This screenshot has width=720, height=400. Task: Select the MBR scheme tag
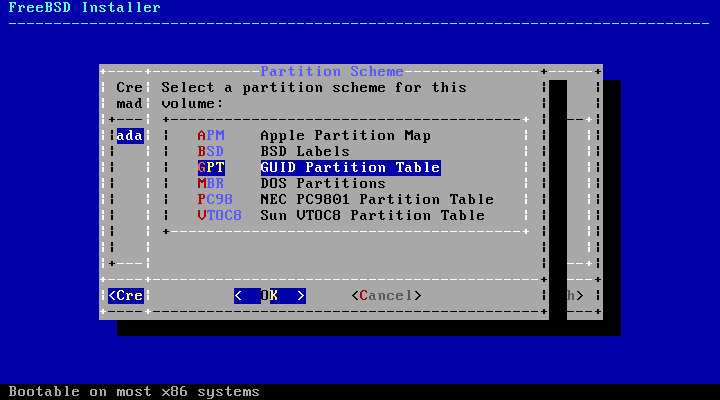[x=211, y=184]
